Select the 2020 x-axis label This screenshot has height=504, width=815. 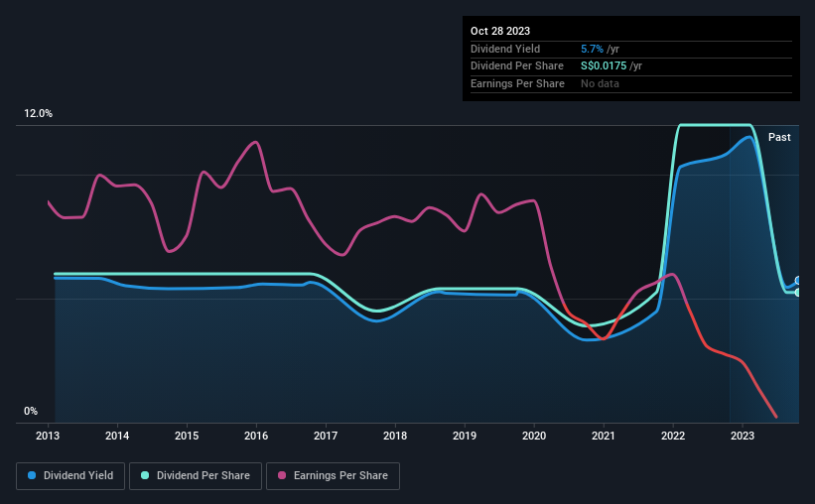click(534, 436)
